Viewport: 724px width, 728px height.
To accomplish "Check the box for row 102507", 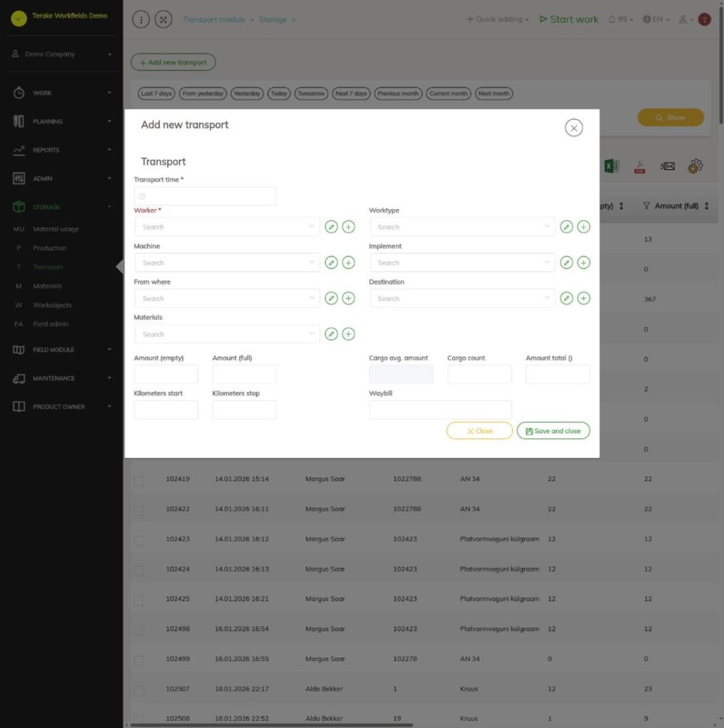I will pos(139,690).
